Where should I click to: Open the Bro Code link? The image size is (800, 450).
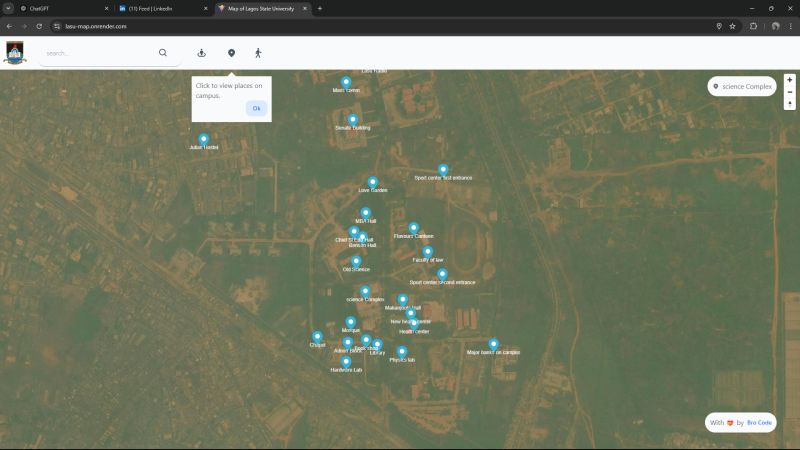759,423
